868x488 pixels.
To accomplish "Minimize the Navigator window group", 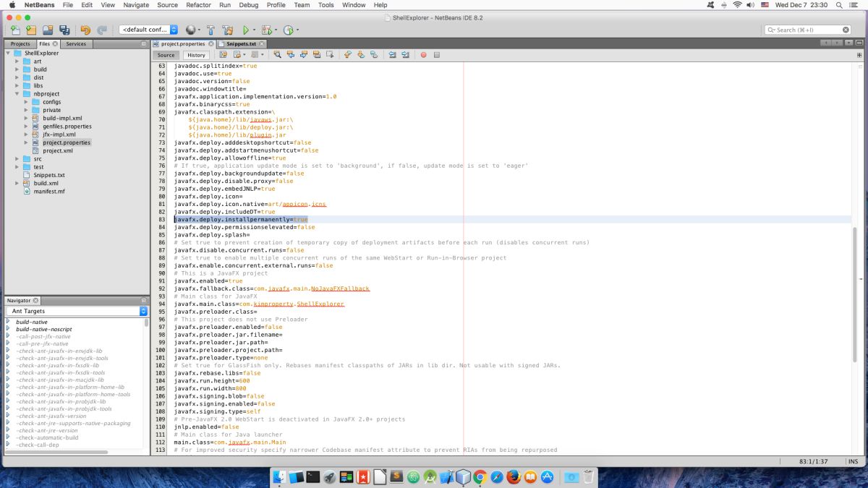I will point(143,300).
